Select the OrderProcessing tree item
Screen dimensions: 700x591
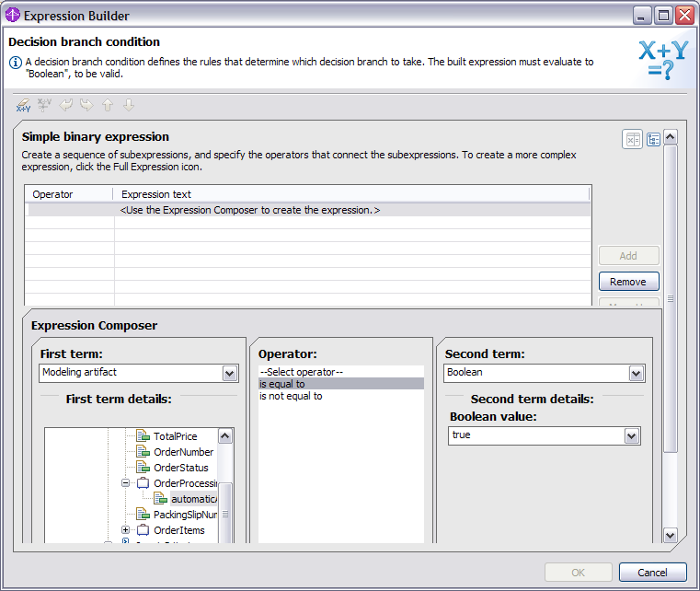pyautogui.click(x=185, y=483)
